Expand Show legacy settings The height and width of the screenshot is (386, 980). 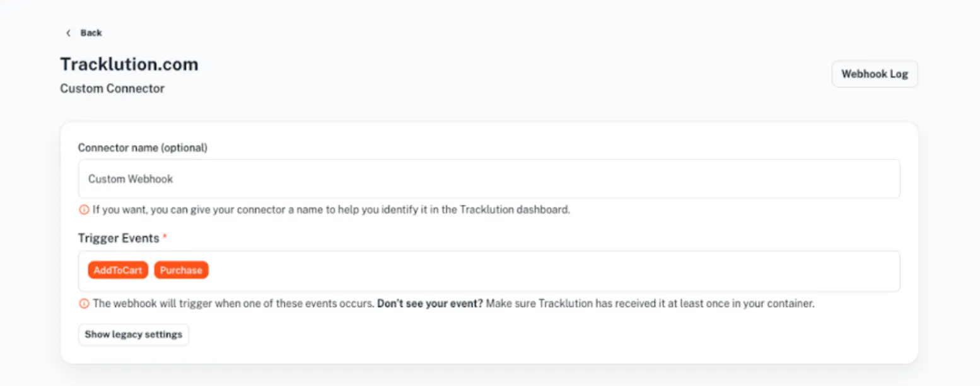click(133, 334)
